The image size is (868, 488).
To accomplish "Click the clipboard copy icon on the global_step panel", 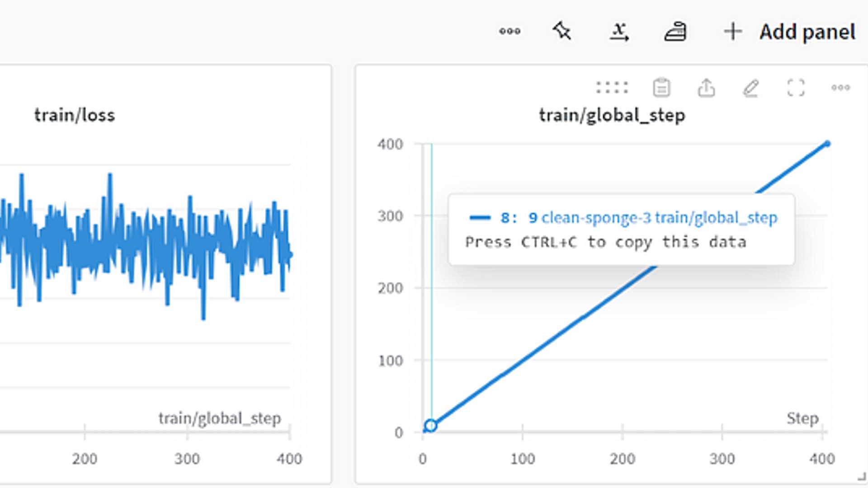I will click(x=661, y=87).
